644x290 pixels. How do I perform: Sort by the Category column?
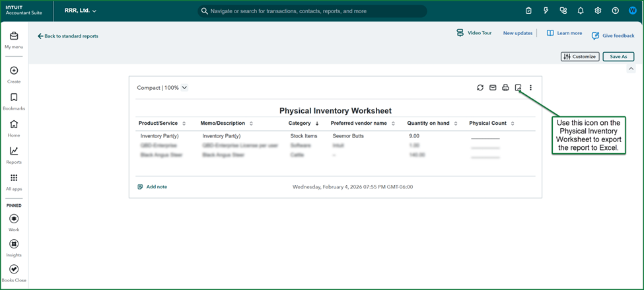coord(303,124)
